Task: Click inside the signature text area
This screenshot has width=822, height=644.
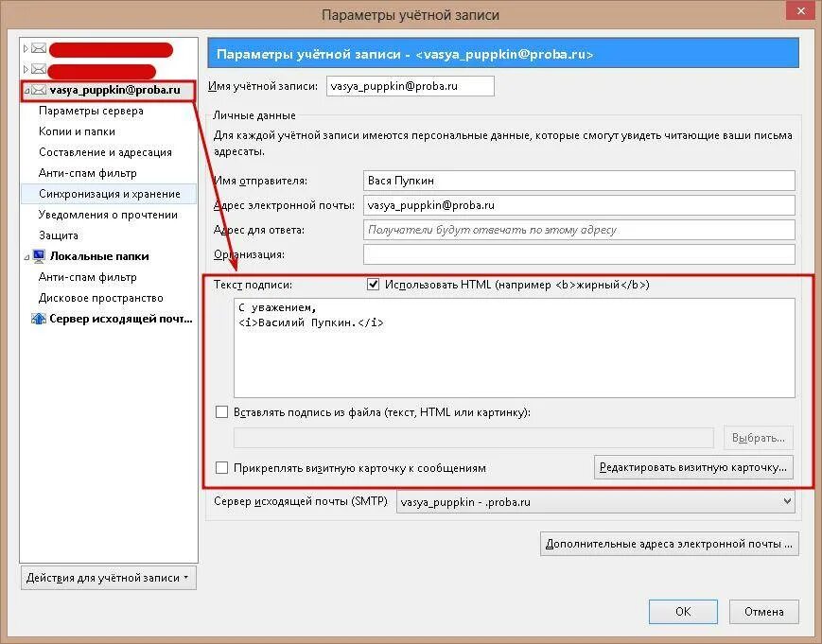Action: (515, 348)
